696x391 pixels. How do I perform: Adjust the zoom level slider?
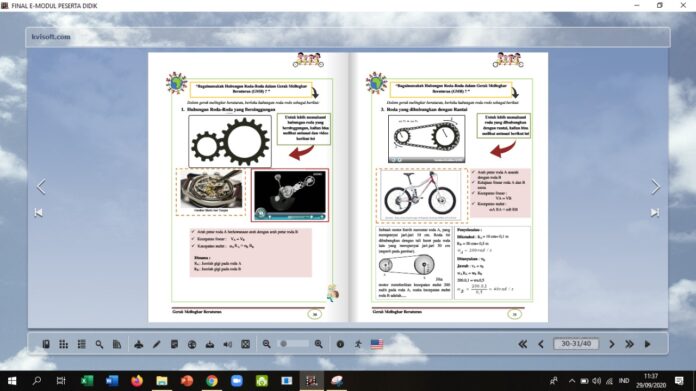[293, 344]
